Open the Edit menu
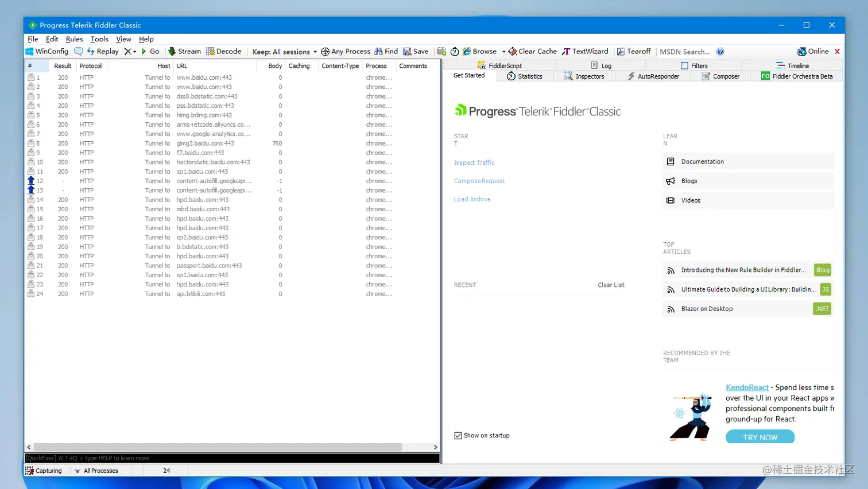The height and width of the screenshot is (489, 868). [x=52, y=39]
